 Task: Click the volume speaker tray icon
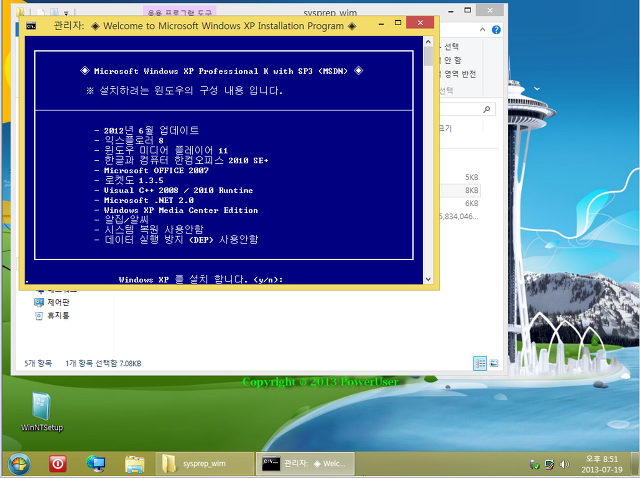564,464
